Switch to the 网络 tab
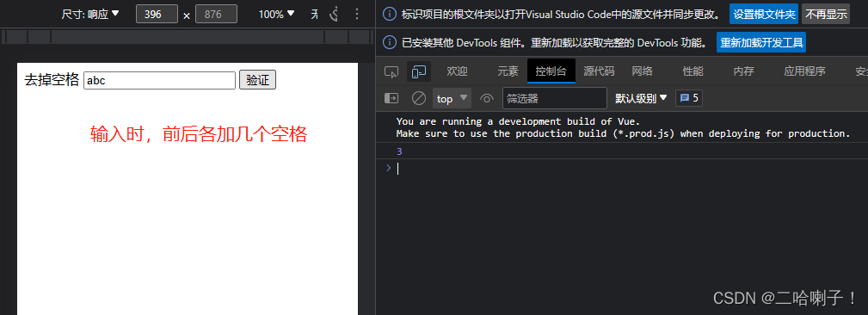 pos(642,71)
